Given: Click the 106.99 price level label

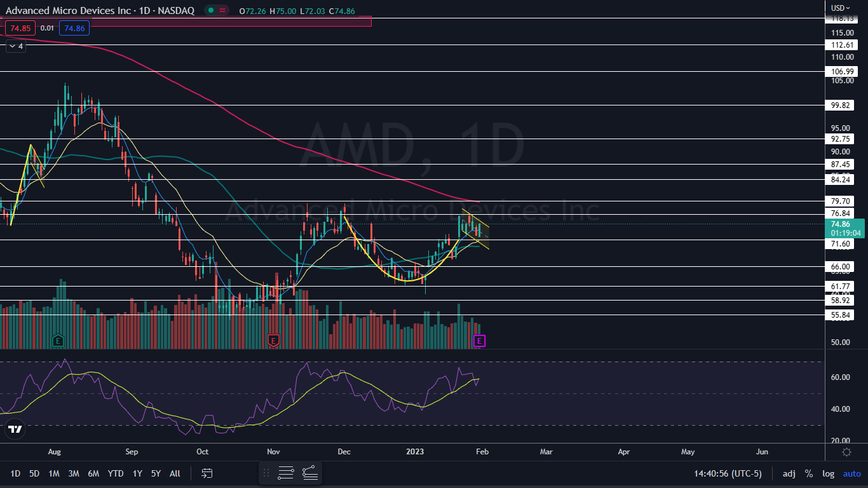Looking at the screenshot, I should pyautogui.click(x=841, y=72).
